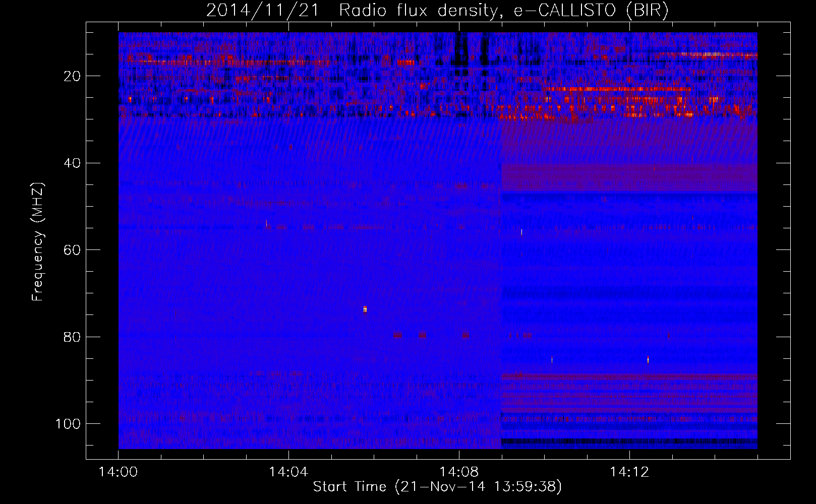The height and width of the screenshot is (504, 816).
Task: Click the '80' frequency axis label
Action: [72, 337]
